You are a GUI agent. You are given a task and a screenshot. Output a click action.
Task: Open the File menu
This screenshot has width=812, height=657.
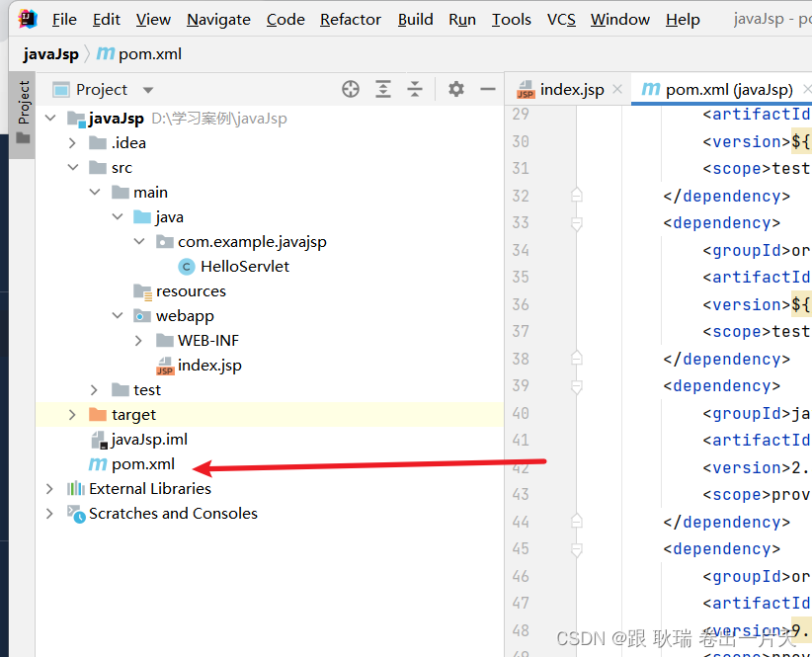[x=64, y=20]
